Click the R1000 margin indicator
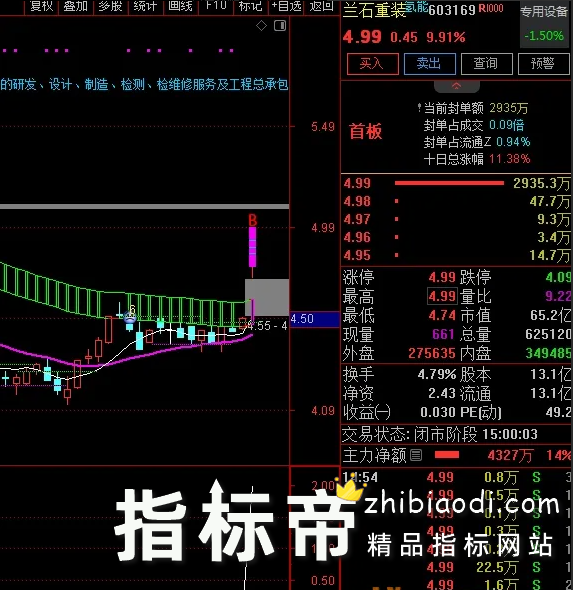The height and width of the screenshot is (590, 573). tap(491, 8)
